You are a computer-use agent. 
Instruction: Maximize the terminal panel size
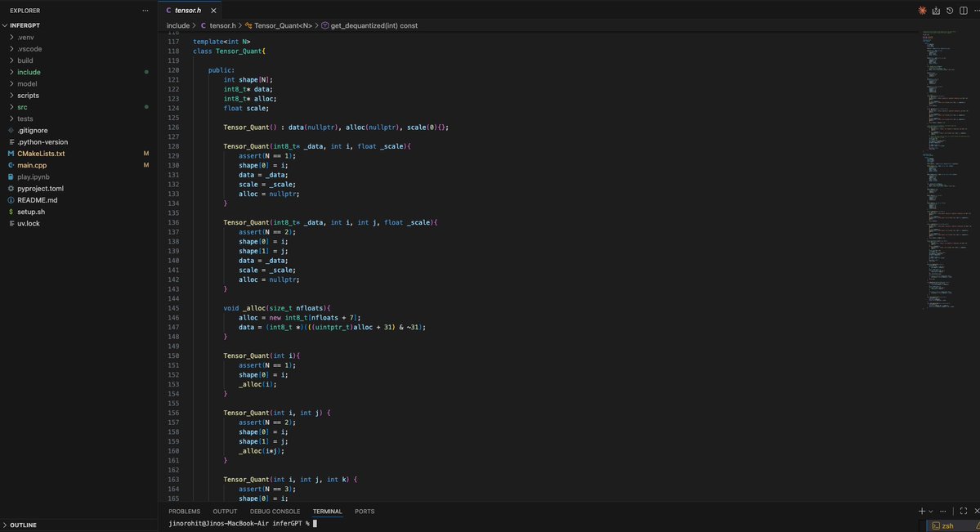coord(963,512)
